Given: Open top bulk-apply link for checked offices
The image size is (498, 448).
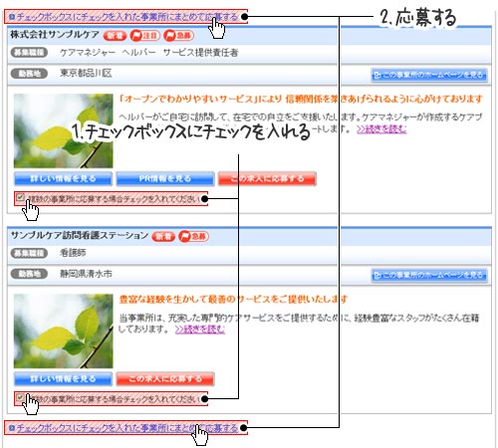Looking at the screenshot, I should [126, 17].
